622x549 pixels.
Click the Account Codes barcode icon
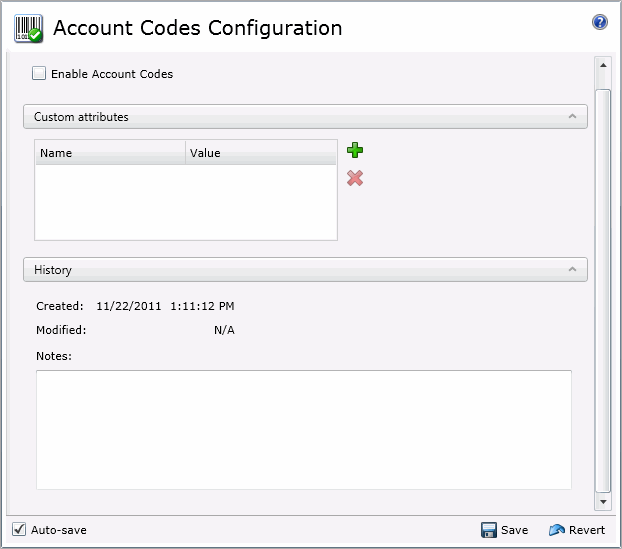[x=28, y=28]
